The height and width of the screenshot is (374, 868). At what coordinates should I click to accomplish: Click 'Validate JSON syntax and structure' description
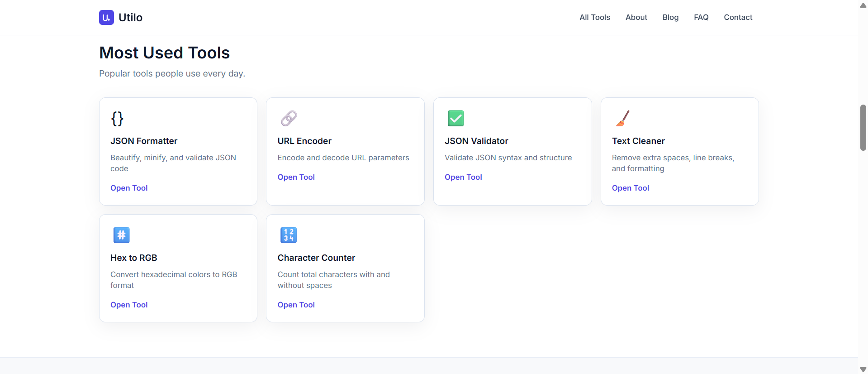point(508,158)
